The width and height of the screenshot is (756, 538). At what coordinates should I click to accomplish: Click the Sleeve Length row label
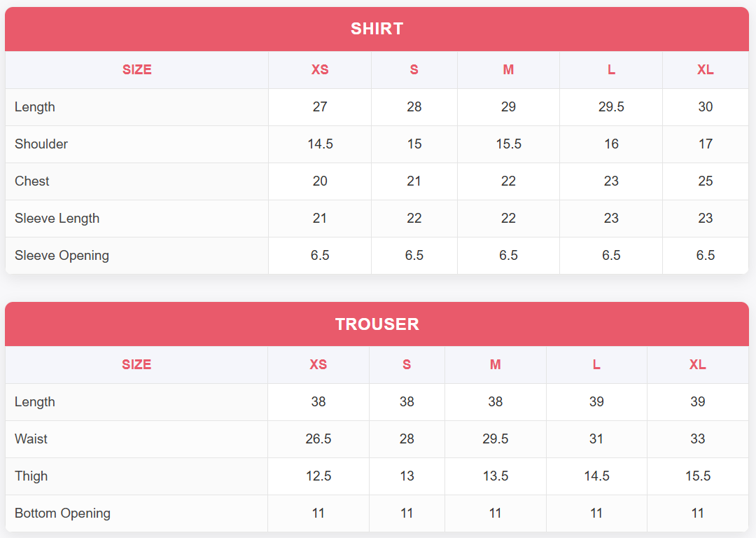tap(57, 218)
